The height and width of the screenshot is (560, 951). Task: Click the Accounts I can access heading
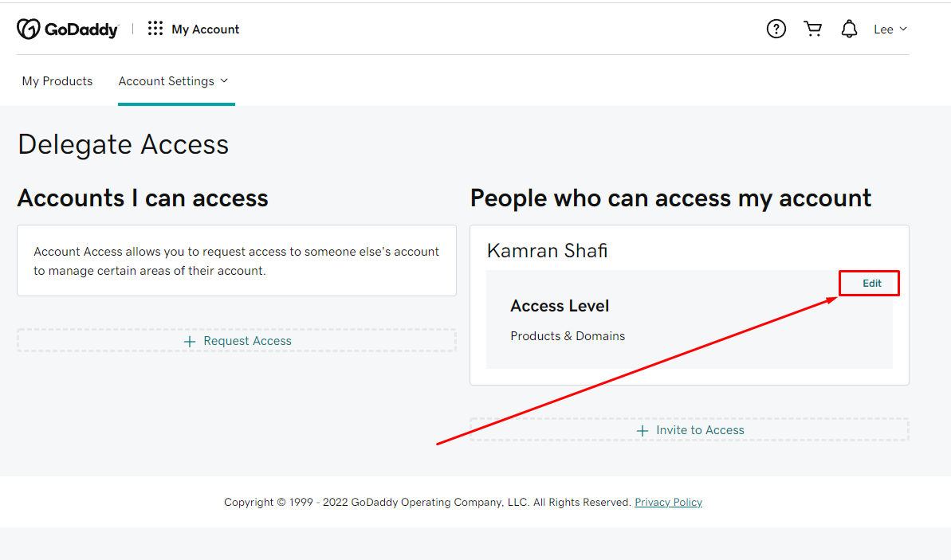point(143,198)
